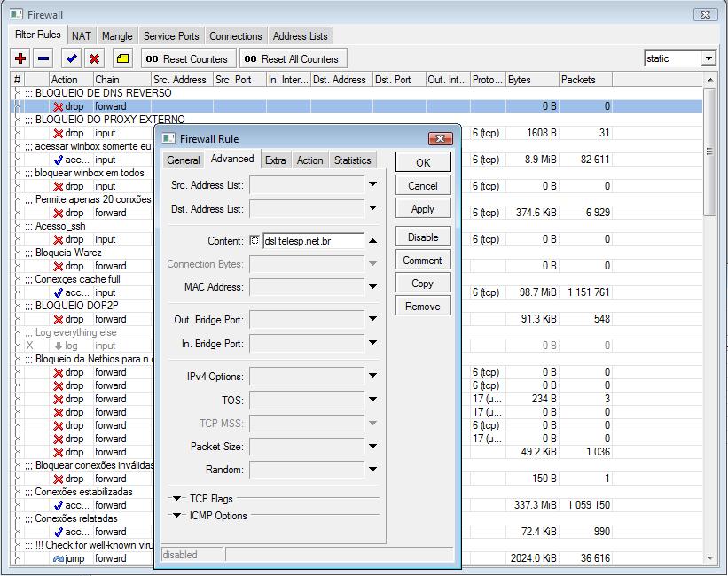Image resolution: width=728 pixels, height=576 pixels.
Task: Collapse Content field with up arrow
Action: (x=372, y=241)
